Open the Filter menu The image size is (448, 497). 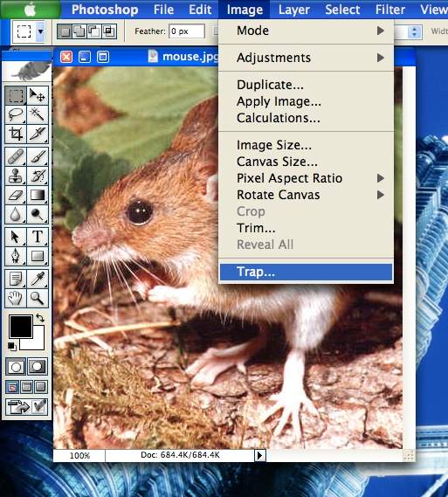390,10
